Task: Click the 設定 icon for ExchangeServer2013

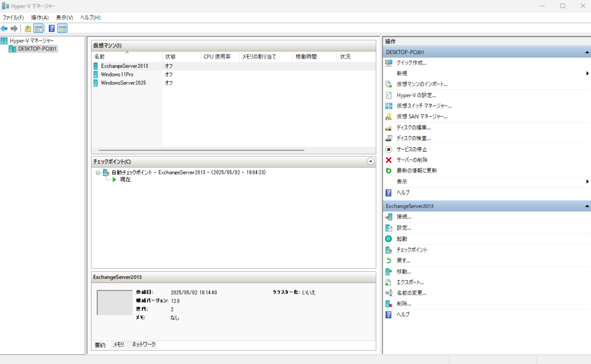Action: click(x=388, y=228)
